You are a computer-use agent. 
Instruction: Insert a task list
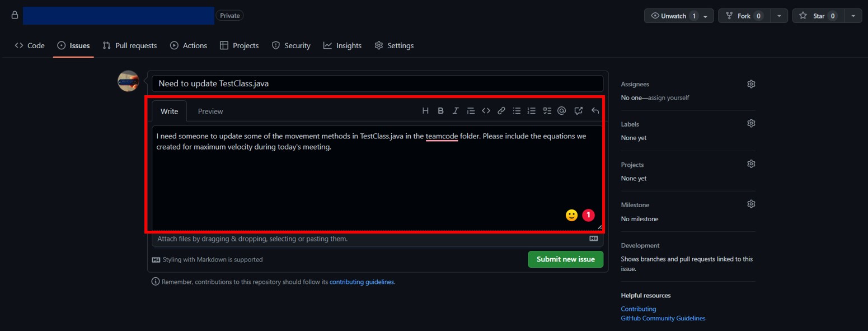pyautogui.click(x=547, y=111)
